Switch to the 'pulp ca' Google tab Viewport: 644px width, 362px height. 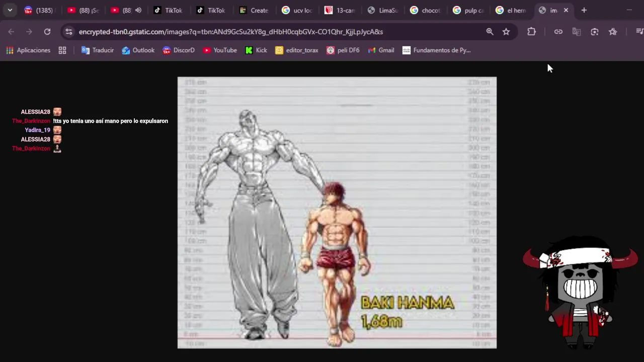pyautogui.click(x=468, y=10)
